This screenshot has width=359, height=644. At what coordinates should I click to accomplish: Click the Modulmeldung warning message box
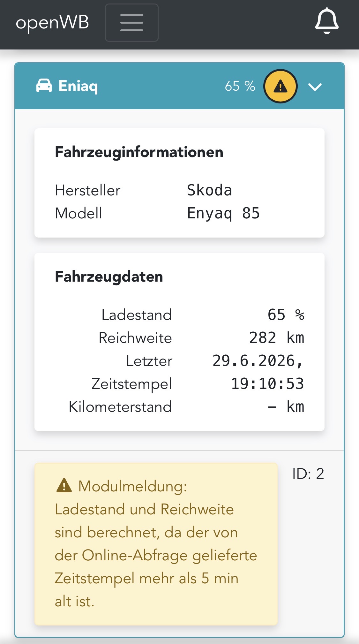(156, 544)
